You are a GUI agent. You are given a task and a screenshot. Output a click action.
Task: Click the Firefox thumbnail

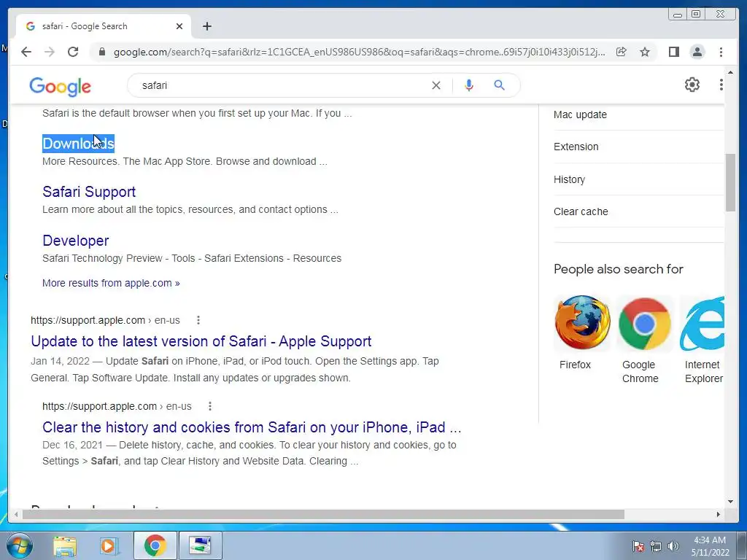(583, 323)
